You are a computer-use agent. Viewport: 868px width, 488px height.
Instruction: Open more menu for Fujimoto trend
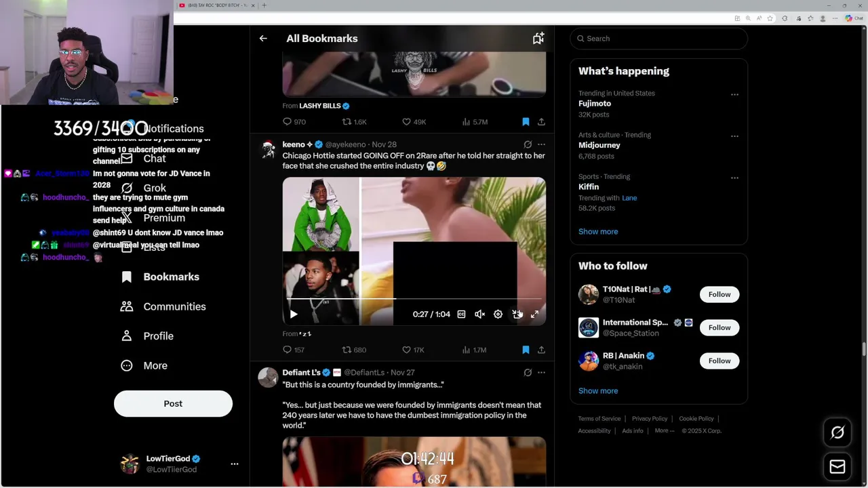734,95
